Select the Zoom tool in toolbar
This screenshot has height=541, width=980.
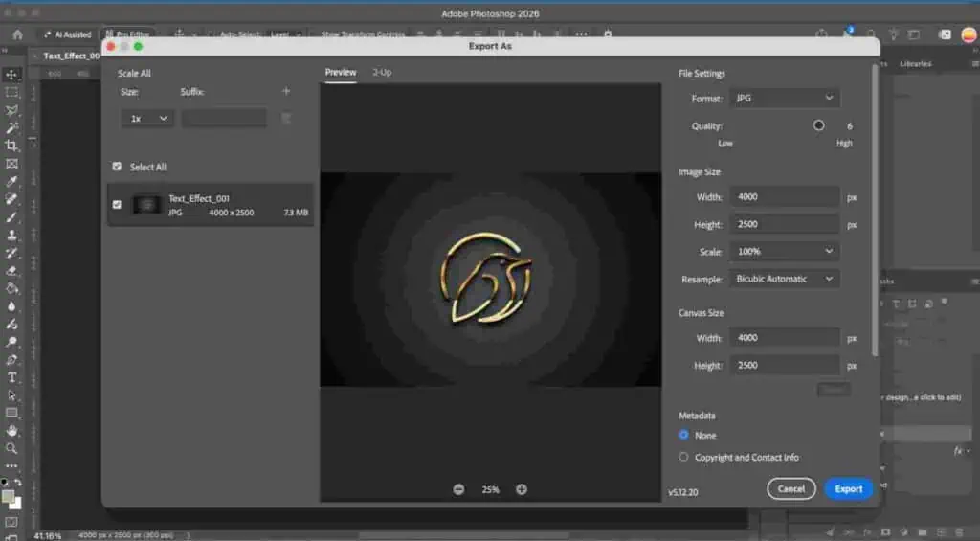[11, 448]
